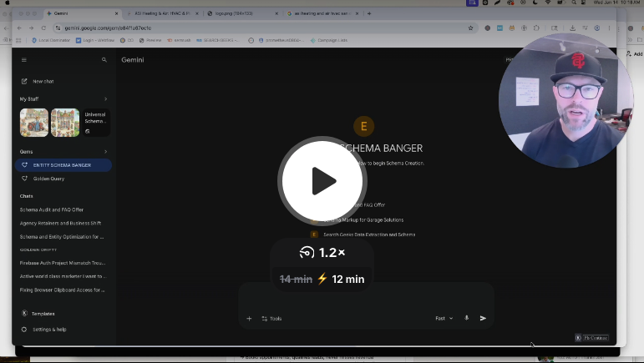Open Tools in the prompt box
This screenshot has height=363, width=644.
[x=271, y=319]
